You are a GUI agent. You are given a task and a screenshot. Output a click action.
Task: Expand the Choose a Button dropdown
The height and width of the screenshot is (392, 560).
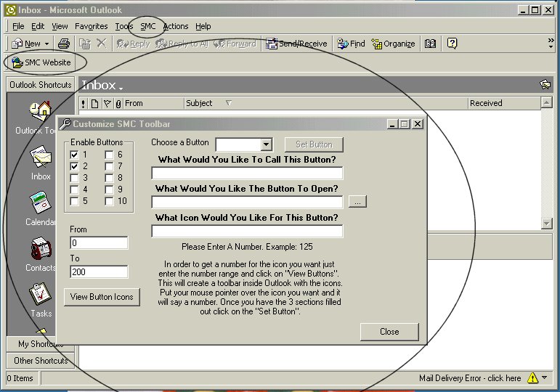(x=266, y=144)
